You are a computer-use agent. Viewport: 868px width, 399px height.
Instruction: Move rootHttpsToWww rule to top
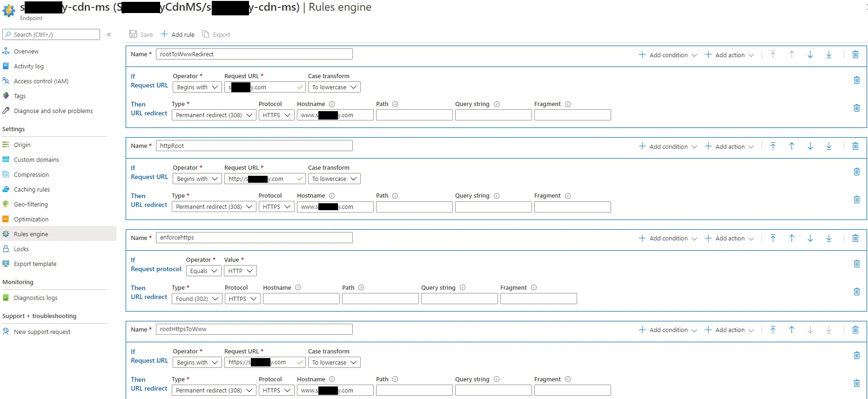click(x=773, y=330)
